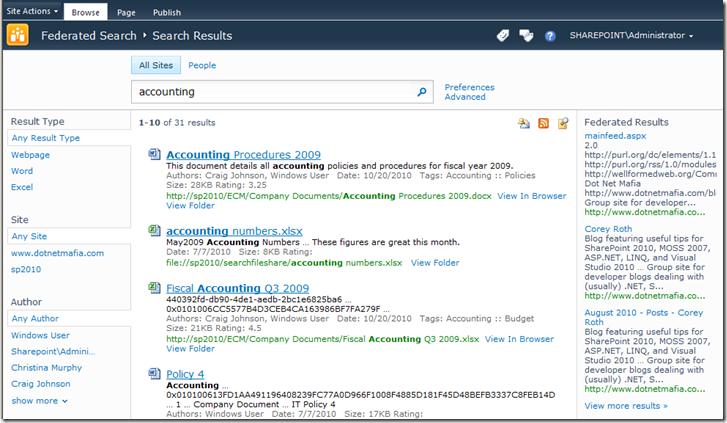Click Search Results breadcrumb title
Screen dimensions: 727x423
point(192,36)
